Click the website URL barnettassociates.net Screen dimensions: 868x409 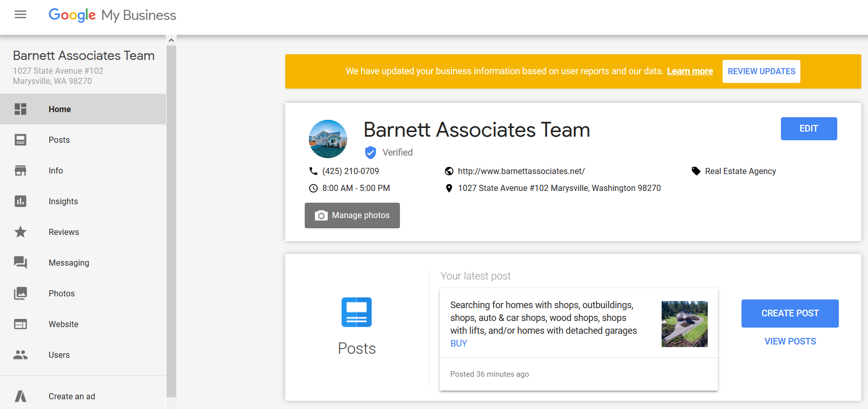(x=521, y=171)
